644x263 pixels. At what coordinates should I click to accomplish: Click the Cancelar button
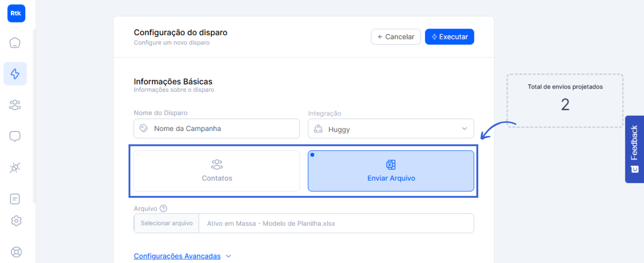(x=395, y=37)
